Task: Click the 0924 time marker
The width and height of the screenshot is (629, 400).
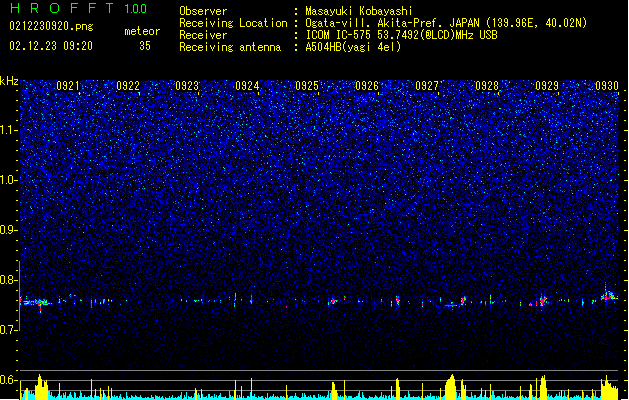Action: [247, 86]
